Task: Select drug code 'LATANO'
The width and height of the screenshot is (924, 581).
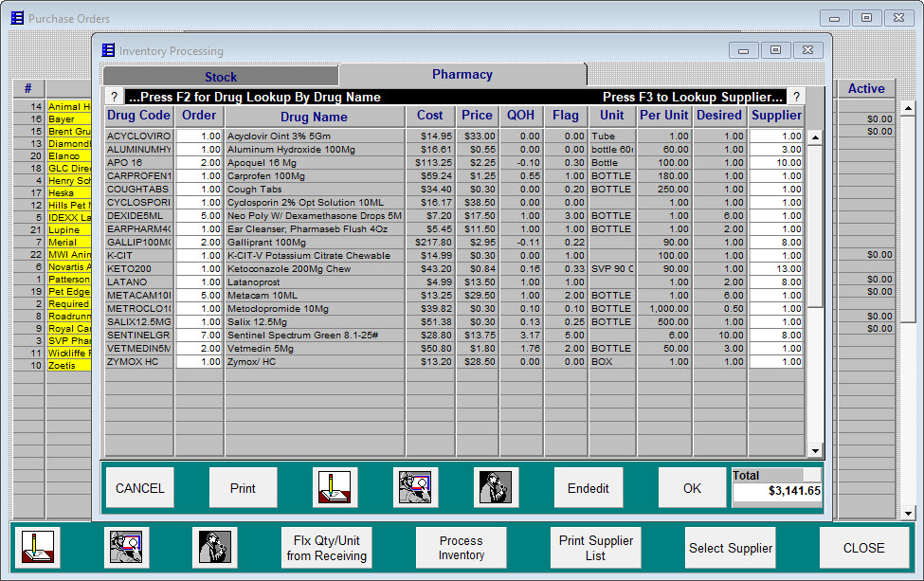Action: [x=127, y=282]
